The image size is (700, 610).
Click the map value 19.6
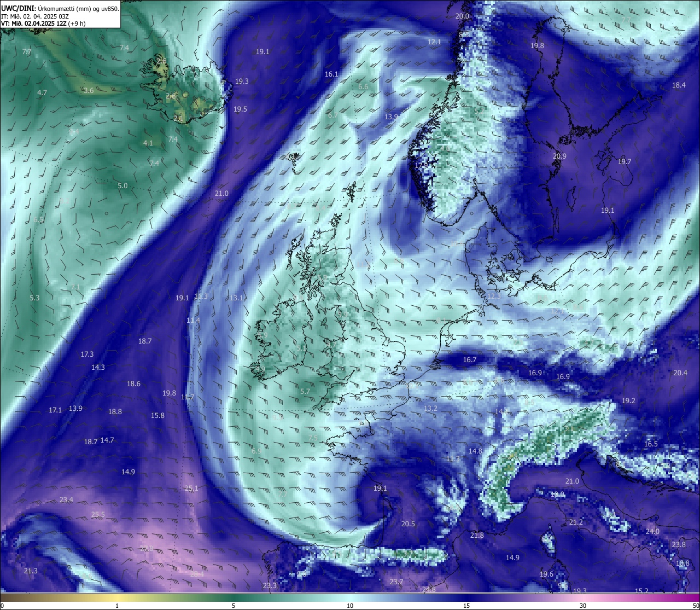pyautogui.click(x=546, y=574)
